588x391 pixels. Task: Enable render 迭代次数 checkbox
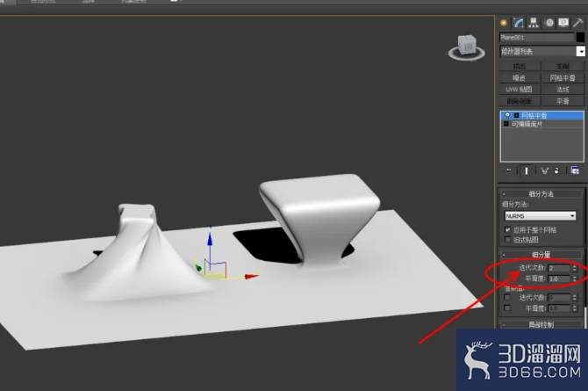coord(507,298)
